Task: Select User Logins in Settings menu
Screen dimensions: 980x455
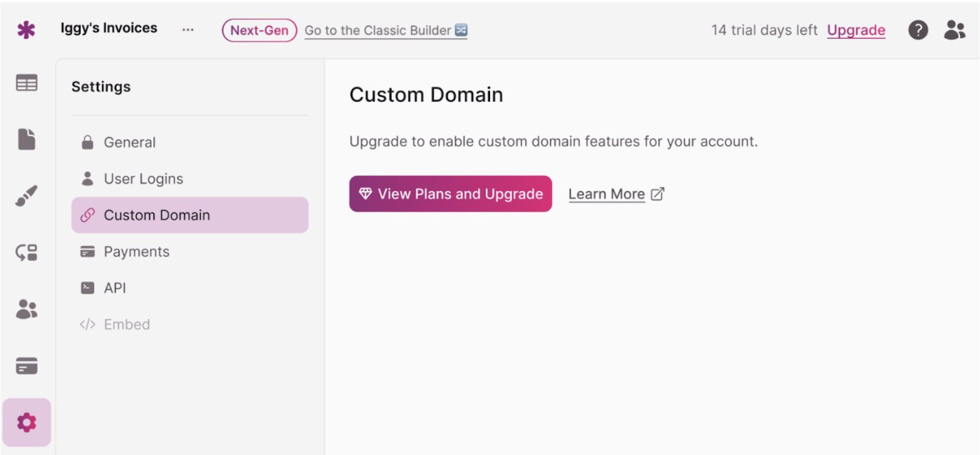Action: coord(143,179)
